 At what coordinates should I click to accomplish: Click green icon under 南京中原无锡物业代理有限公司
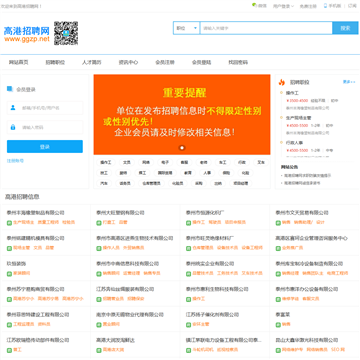(99, 324)
